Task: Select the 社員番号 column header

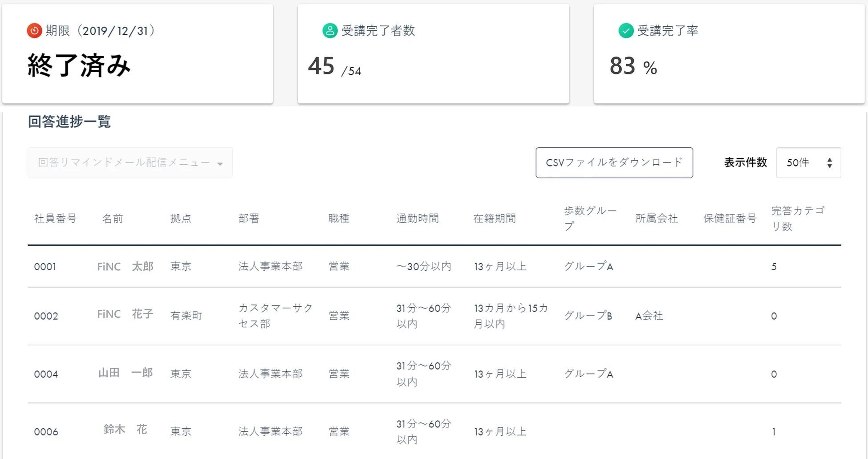Action: point(55,218)
